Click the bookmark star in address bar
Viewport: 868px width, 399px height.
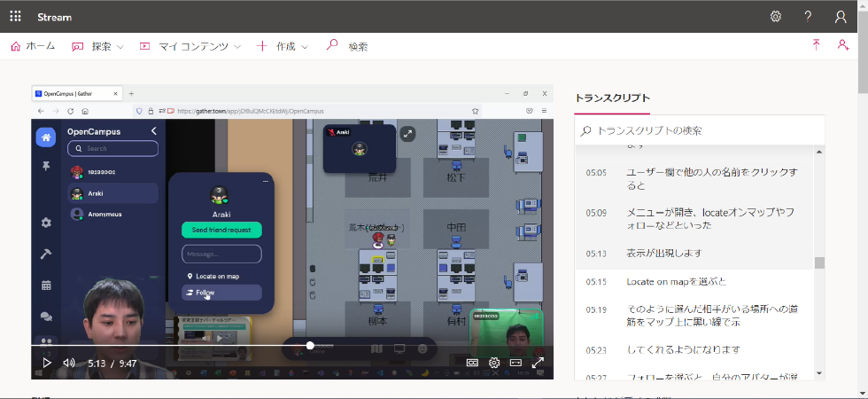tap(475, 111)
